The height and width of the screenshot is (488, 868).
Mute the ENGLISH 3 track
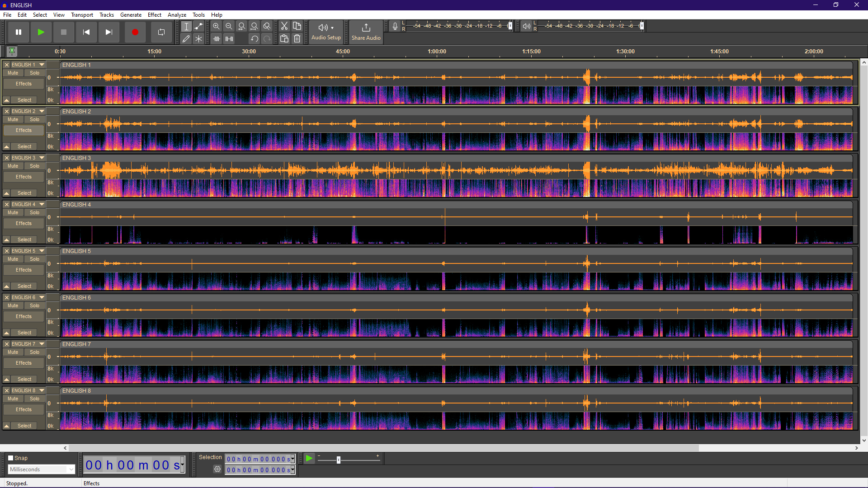13,166
